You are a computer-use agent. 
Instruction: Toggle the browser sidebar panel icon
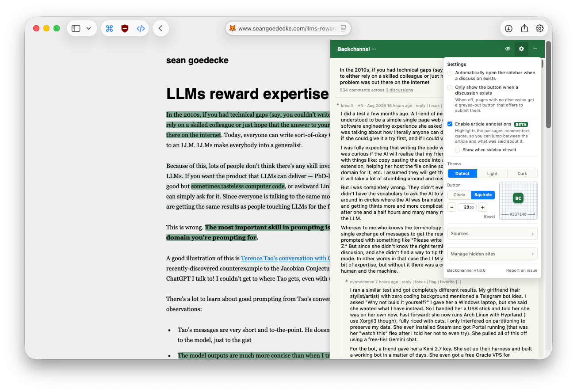[76, 28]
